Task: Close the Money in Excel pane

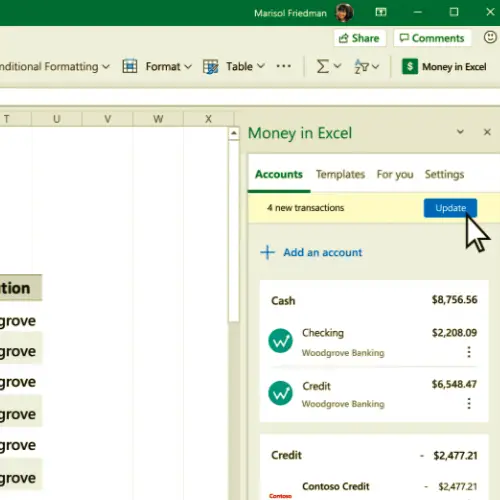Action: tap(487, 132)
